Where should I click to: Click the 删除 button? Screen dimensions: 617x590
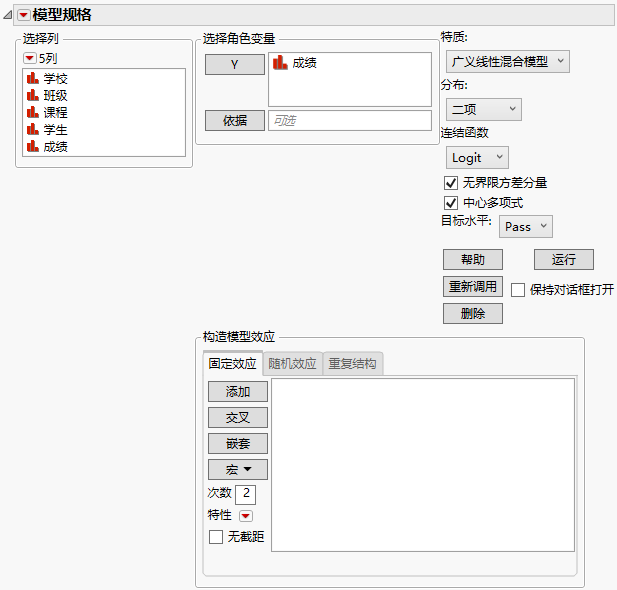point(473,313)
